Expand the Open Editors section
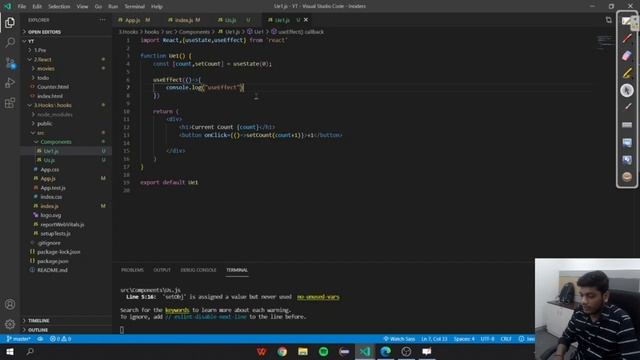Image resolution: width=640 pixels, height=360 pixels. tap(66, 32)
